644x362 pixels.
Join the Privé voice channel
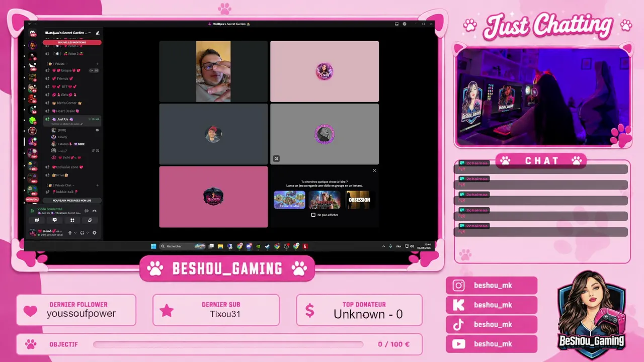(72, 175)
